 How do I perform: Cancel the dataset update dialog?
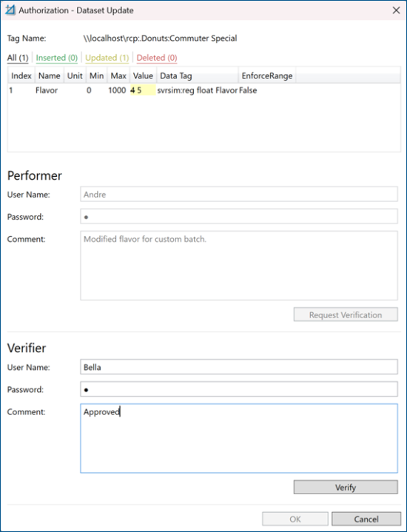(x=366, y=519)
